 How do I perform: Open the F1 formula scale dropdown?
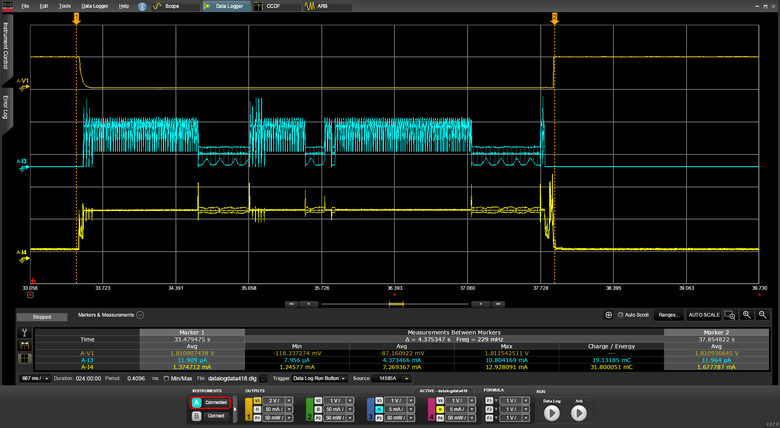526,401
